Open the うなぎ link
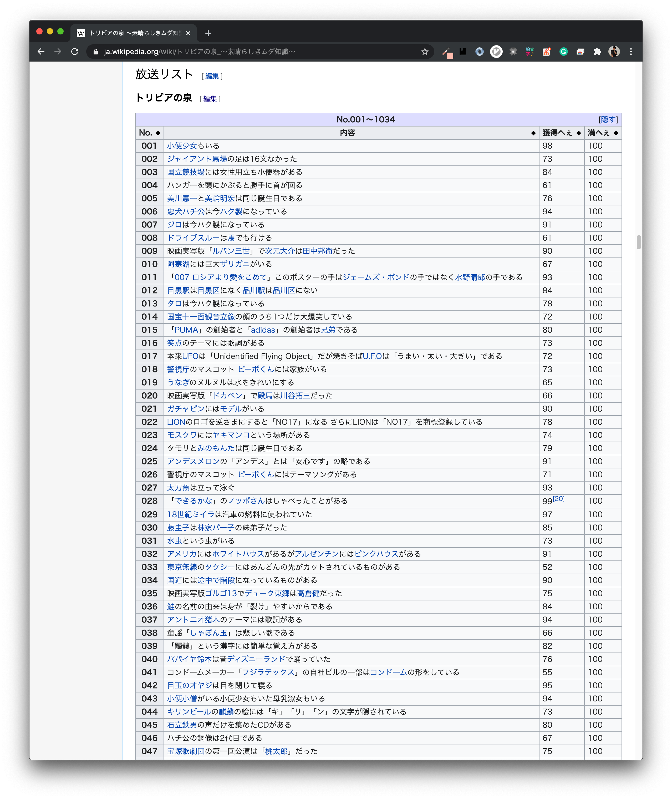The height and width of the screenshot is (799, 672). [x=178, y=383]
